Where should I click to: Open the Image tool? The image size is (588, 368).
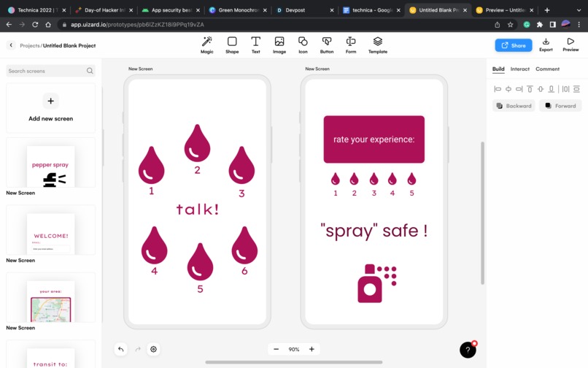coord(279,45)
